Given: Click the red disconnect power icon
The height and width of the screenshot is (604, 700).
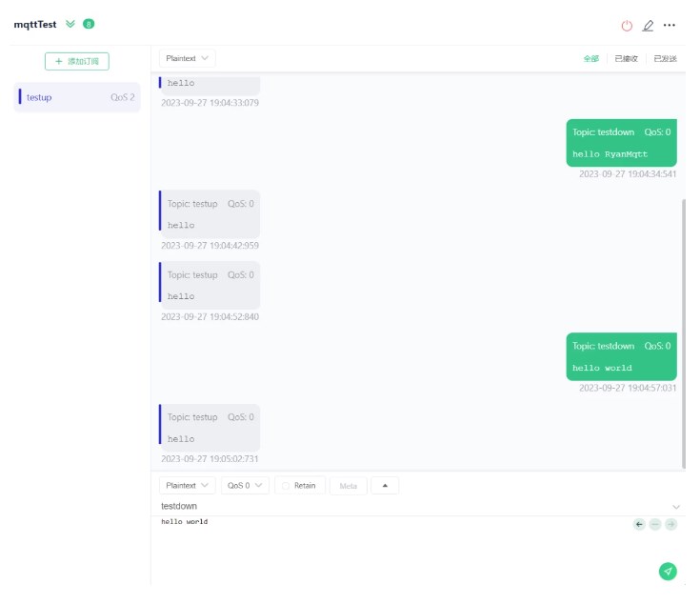Looking at the screenshot, I should tap(627, 26).
